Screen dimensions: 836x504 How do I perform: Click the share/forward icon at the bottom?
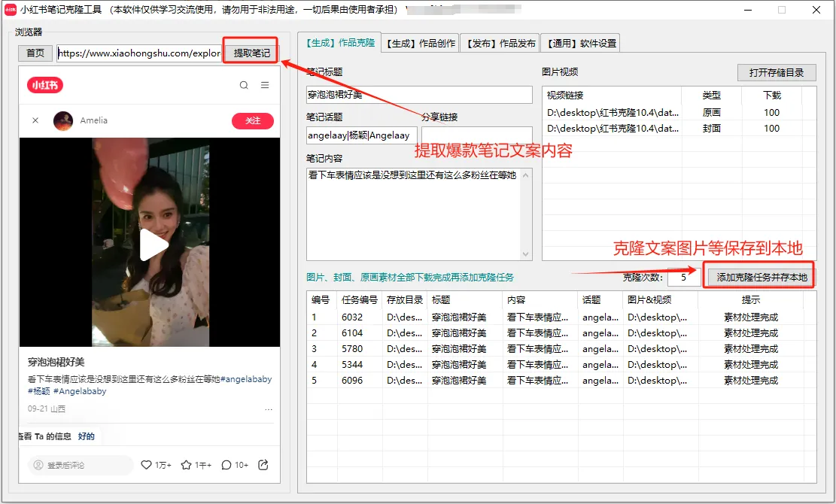[262, 465]
